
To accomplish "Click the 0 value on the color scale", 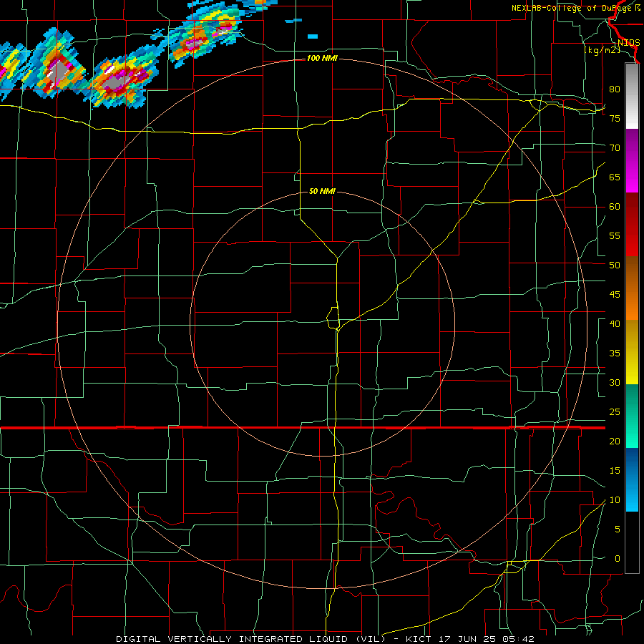I will tap(618, 559).
